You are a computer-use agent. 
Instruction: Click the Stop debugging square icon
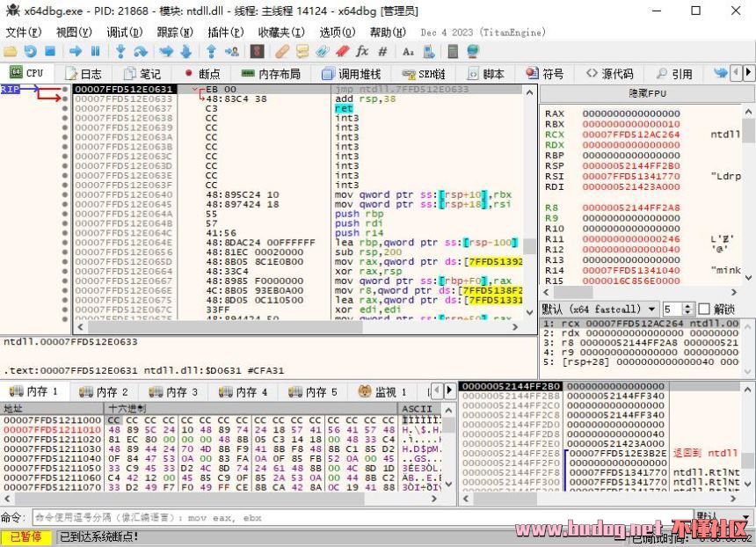(x=50, y=51)
